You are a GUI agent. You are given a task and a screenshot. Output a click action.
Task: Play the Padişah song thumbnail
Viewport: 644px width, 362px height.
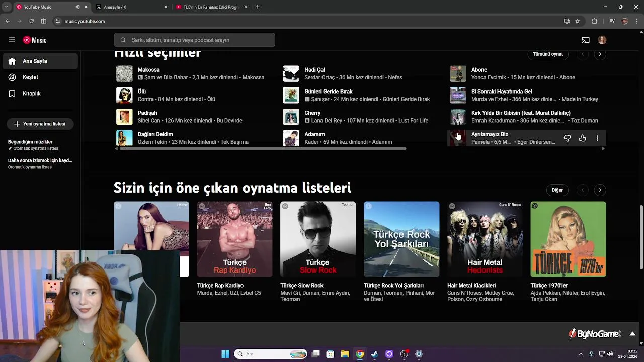tap(124, 117)
